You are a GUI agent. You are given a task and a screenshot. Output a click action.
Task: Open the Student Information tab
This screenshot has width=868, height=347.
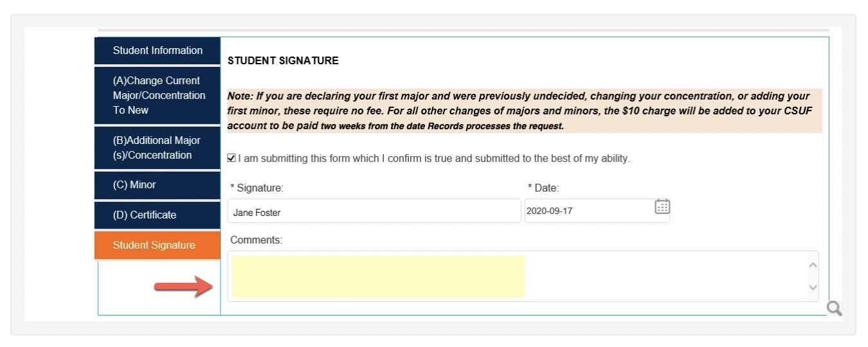click(x=158, y=51)
